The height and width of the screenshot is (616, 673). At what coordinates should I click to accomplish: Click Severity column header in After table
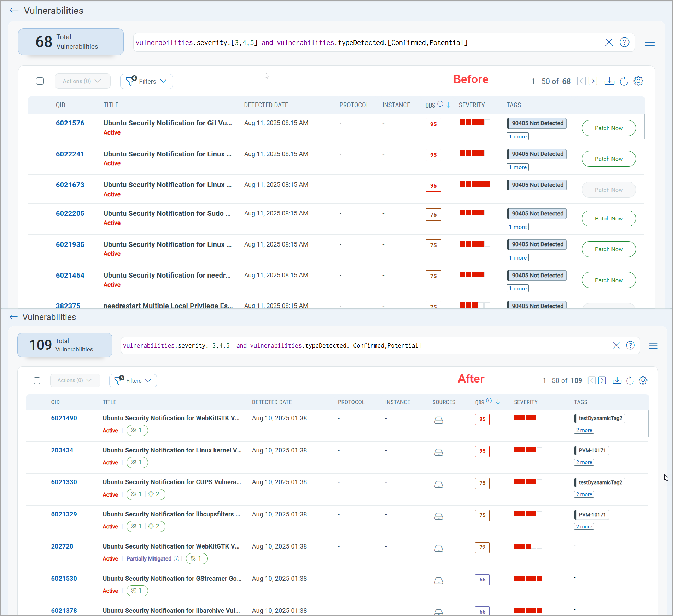(526, 402)
